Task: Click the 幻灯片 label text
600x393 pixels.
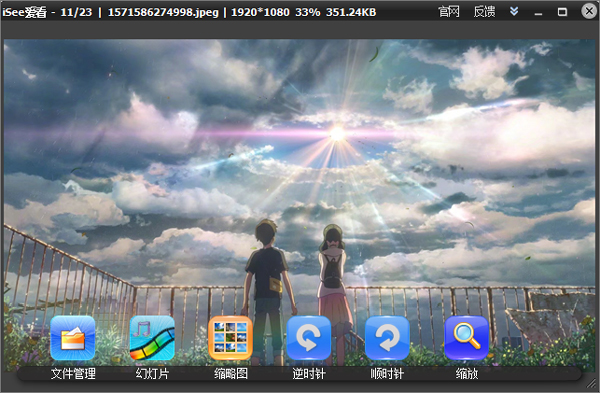Action: click(152, 373)
